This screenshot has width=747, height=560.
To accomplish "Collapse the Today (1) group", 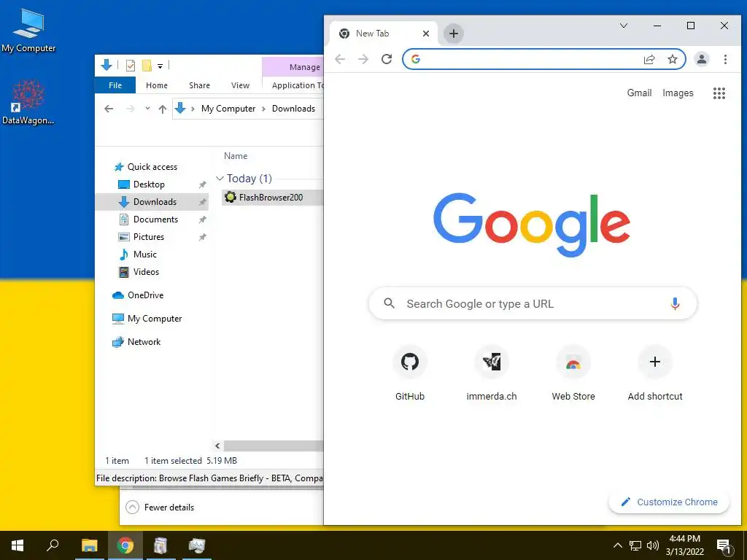I will click(220, 179).
